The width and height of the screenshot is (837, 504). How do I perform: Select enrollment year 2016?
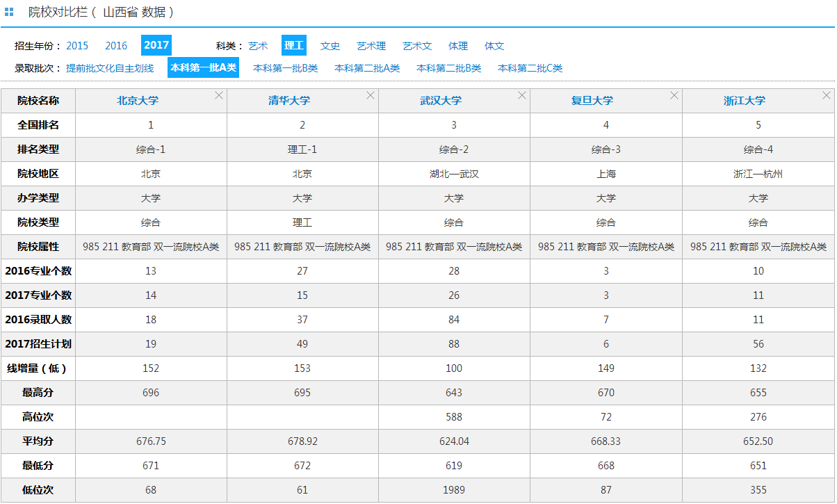[116, 46]
